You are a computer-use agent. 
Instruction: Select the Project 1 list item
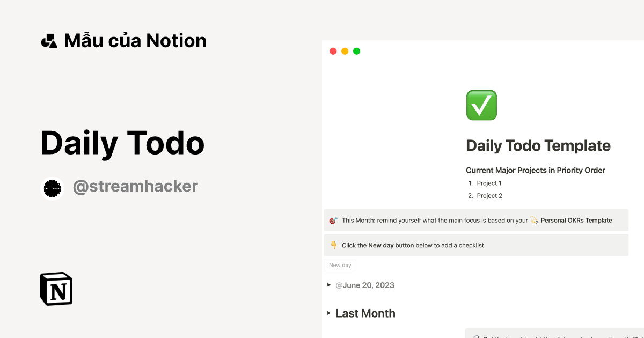pyautogui.click(x=489, y=183)
